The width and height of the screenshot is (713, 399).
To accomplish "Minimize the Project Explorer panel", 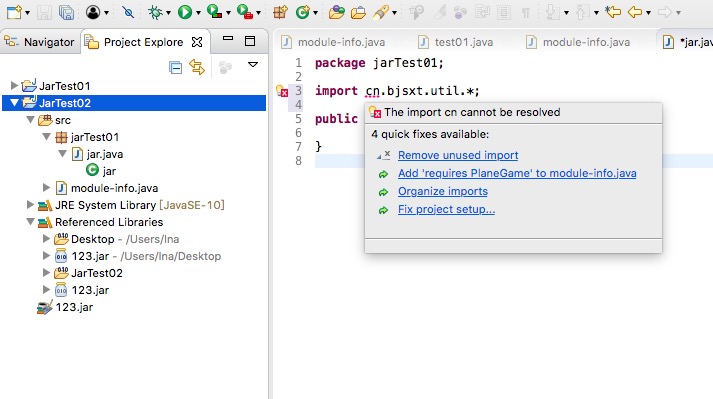I will [228, 39].
